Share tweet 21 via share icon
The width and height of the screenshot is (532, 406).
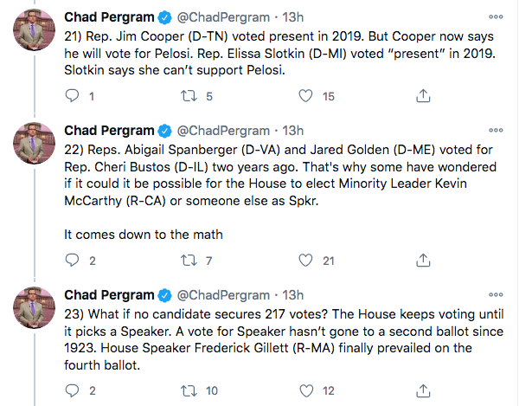click(x=423, y=96)
